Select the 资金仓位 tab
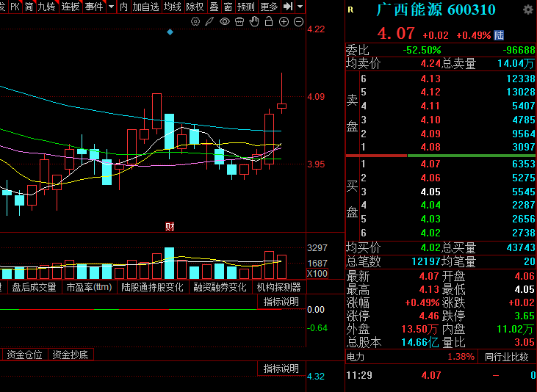This screenshot has height=392, width=537. point(25,355)
